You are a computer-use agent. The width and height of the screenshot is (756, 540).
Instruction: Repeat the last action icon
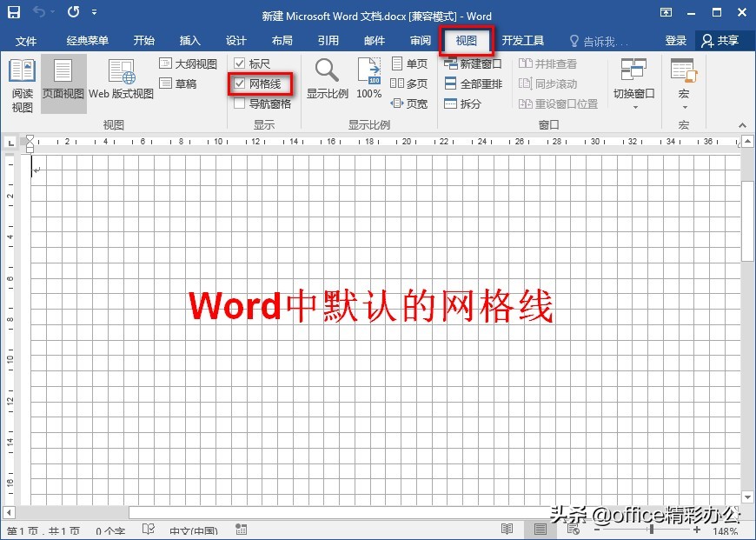(73, 12)
